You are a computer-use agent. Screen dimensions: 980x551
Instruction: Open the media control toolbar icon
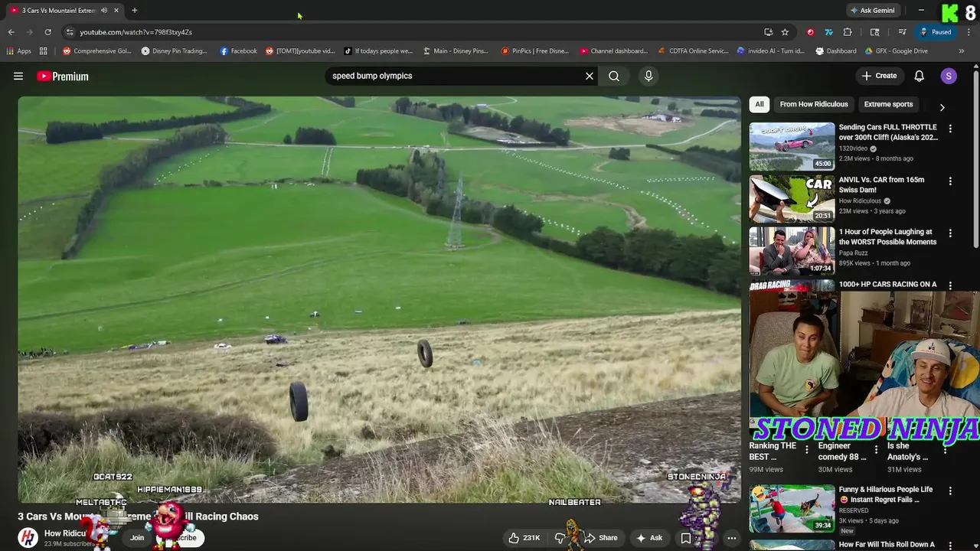coord(903,32)
